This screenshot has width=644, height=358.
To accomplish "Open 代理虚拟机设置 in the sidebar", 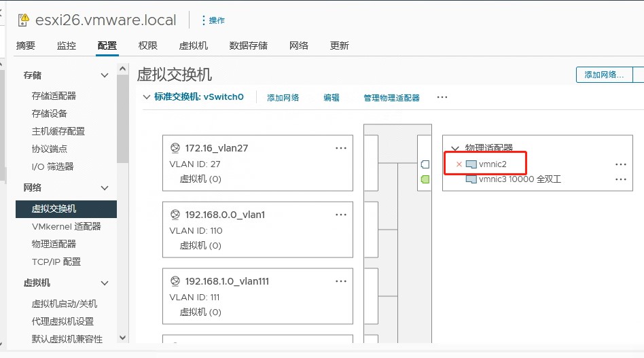I will tap(63, 322).
